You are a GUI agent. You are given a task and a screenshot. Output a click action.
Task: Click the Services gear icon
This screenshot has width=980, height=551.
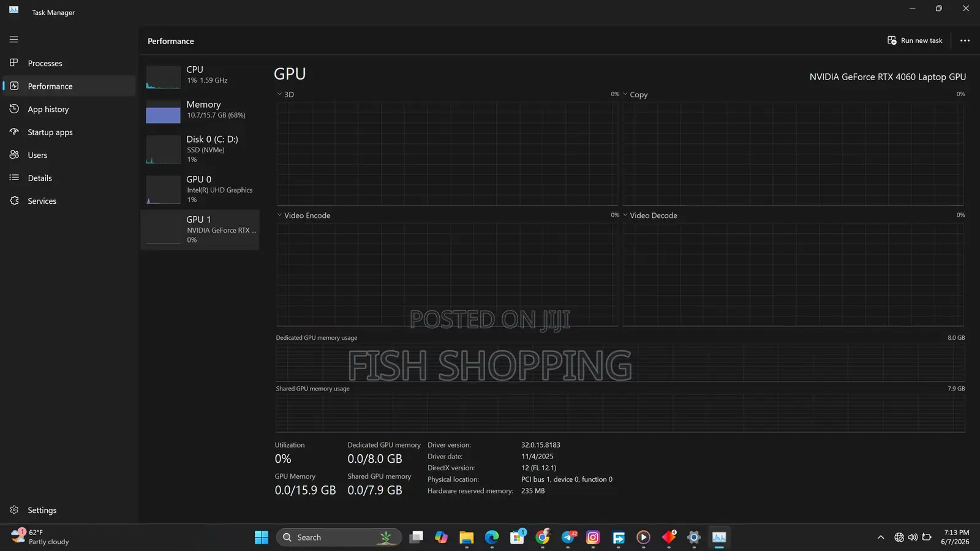(14, 200)
